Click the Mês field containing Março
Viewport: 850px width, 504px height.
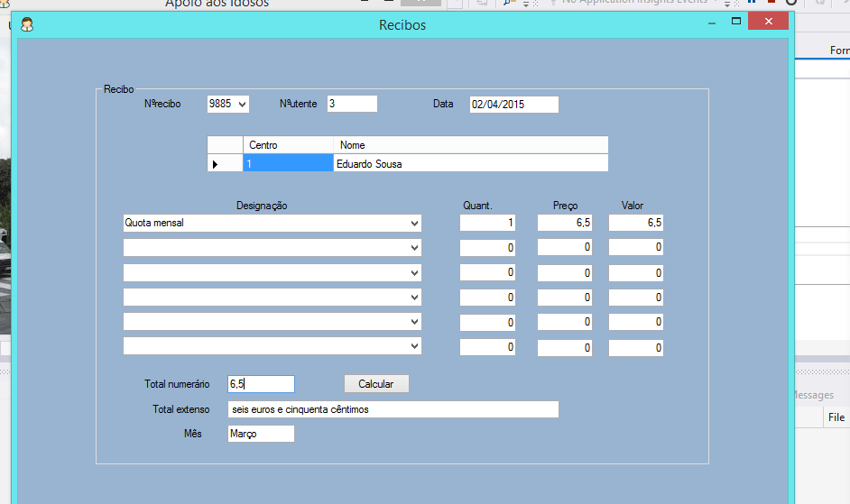click(x=261, y=435)
